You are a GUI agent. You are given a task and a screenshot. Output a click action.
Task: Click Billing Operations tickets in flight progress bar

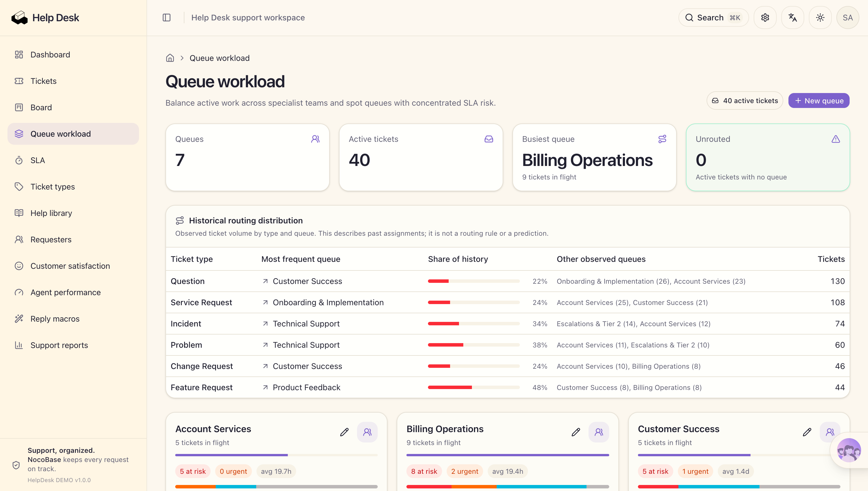[x=508, y=455]
